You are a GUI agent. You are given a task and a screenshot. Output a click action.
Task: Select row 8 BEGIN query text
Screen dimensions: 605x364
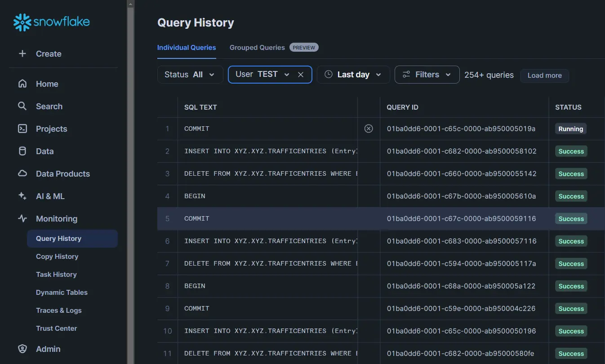point(195,286)
